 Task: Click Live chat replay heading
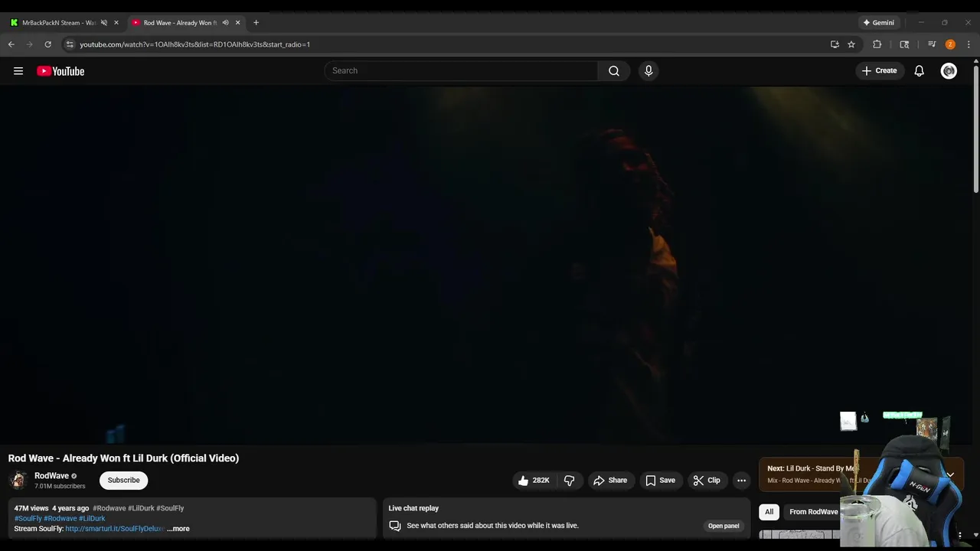point(413,508)
